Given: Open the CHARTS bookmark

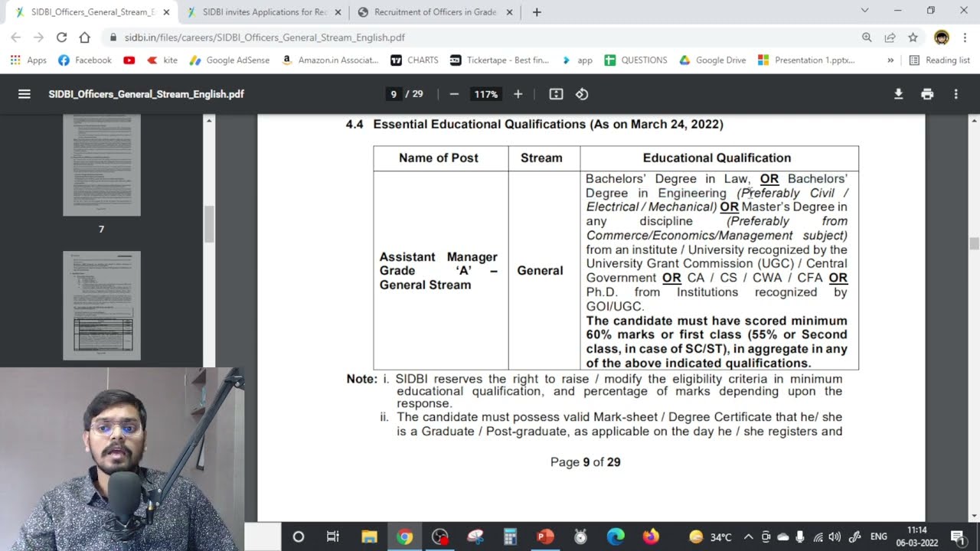Looking at the screenshot, I should pos(414,60).
